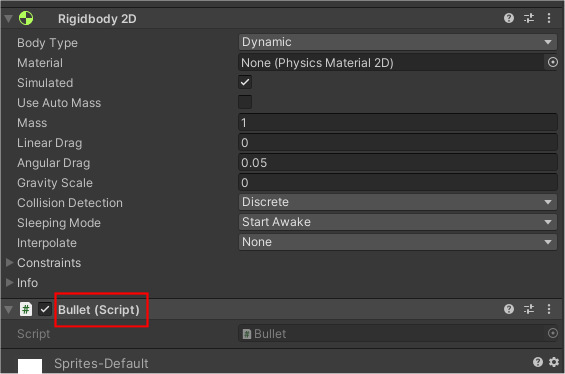Image resolution: width=565 pixels, height=374 pixels.
Task: Click the Gravity Scale label
Action: 55,183
